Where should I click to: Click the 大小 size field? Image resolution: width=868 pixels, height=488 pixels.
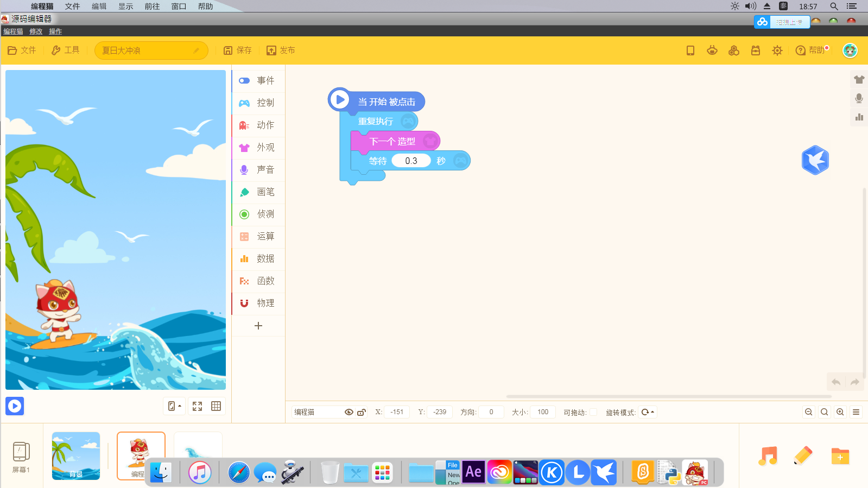(543, 412)
